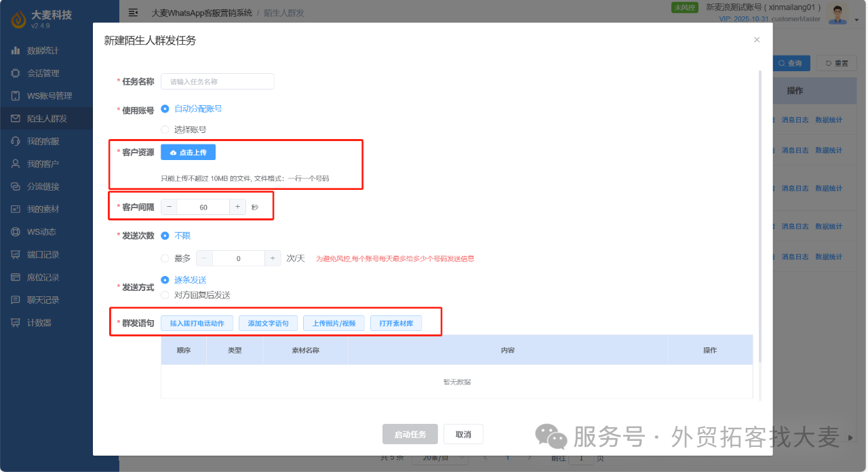
Task: Click the 添加文字语句 button
Action: (269, 323)
